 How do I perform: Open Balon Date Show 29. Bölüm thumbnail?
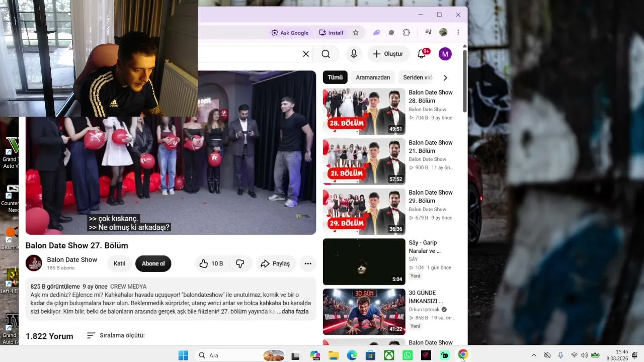click(364, 212)
